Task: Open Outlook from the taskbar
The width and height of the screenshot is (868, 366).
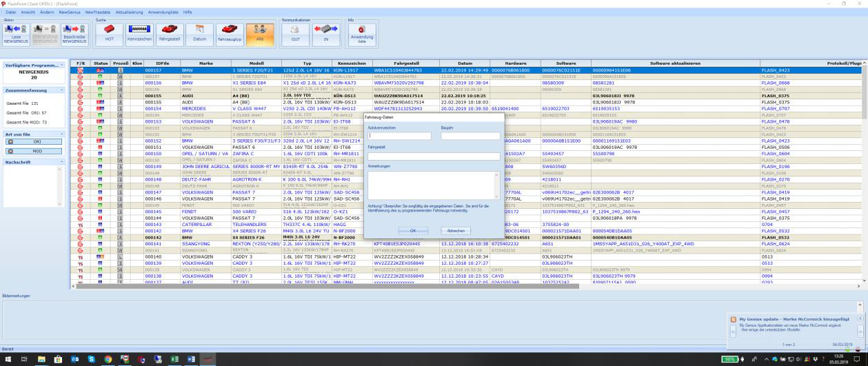Action: click(74, 360)
